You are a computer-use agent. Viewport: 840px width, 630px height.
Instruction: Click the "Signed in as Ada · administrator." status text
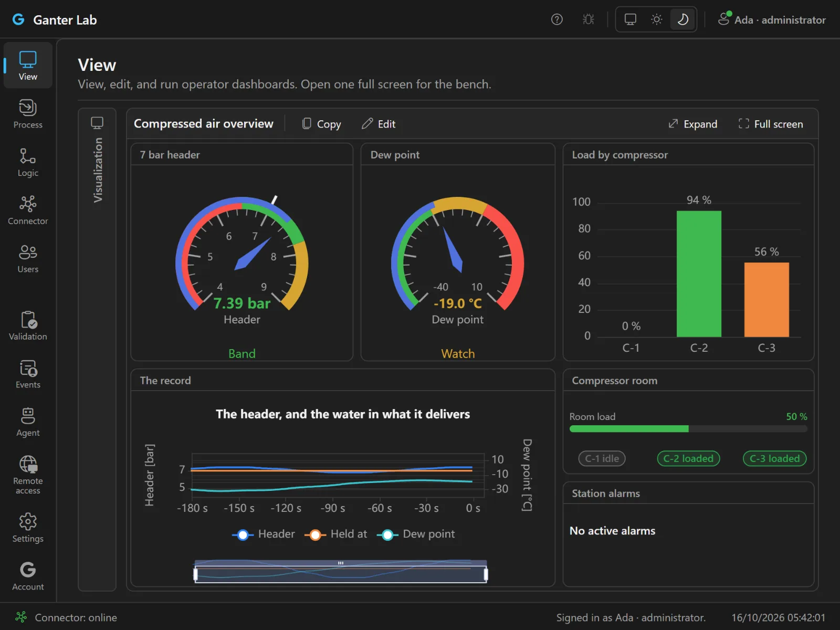[x=631, y=617]
